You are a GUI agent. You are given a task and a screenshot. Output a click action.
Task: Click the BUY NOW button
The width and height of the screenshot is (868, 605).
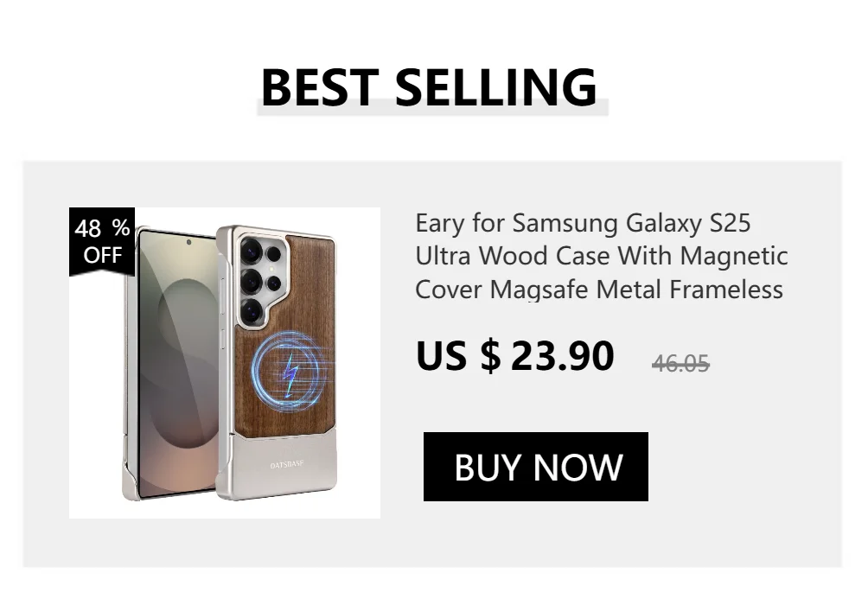(535, 467)
